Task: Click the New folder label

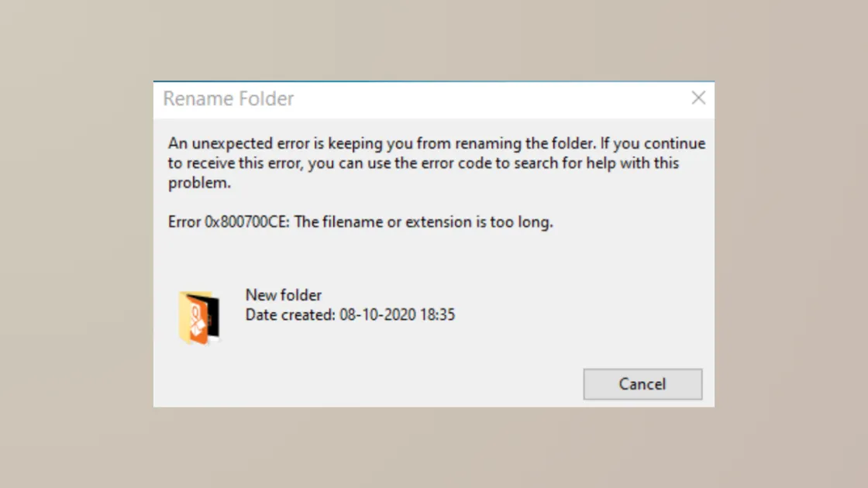Action: (x=283, y=295)
